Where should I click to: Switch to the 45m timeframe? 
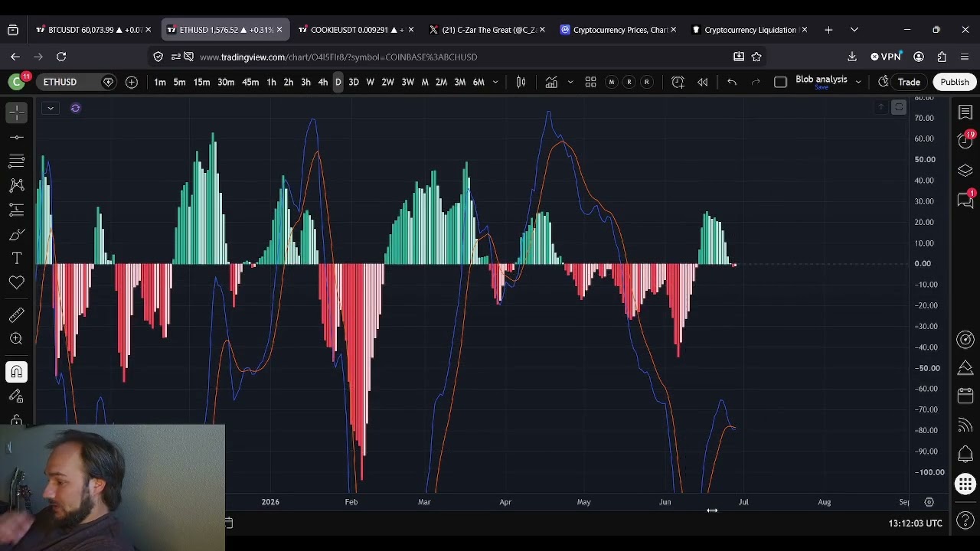250,82
